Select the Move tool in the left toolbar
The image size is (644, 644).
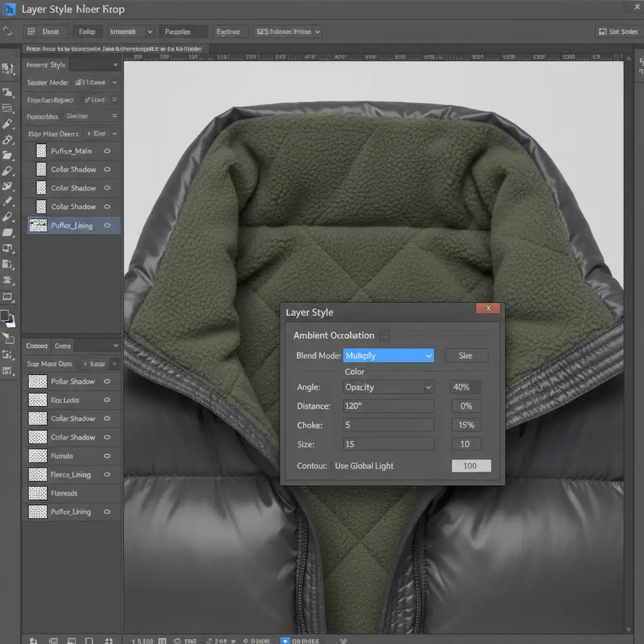(8, 67)
